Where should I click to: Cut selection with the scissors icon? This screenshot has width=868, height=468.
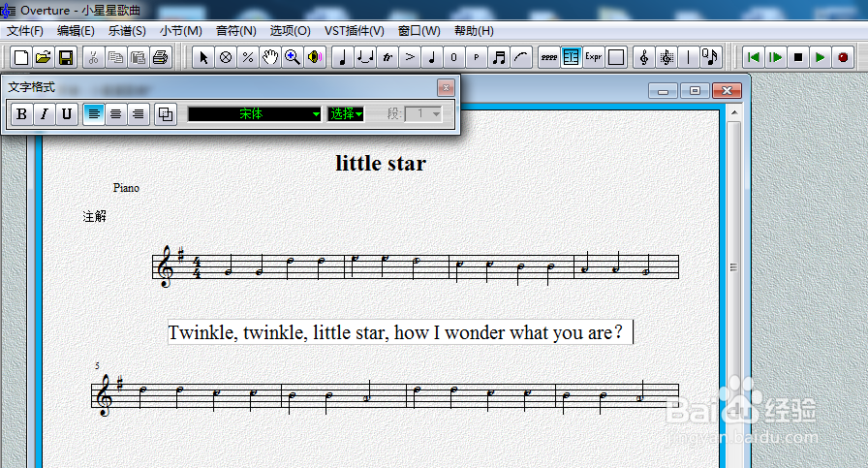tap(94, 57)
